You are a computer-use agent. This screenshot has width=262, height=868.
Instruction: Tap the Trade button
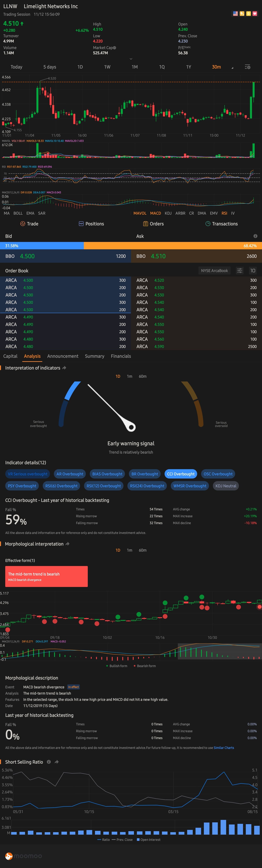[29, 224]
